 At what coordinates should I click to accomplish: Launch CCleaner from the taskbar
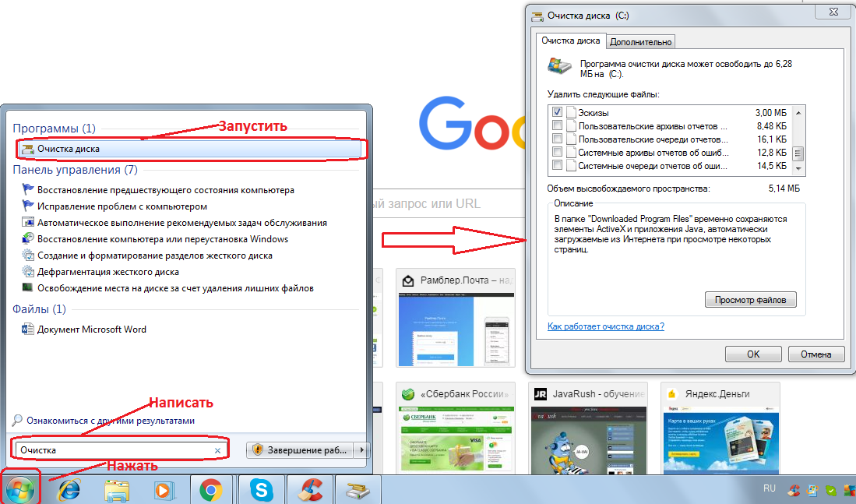(x=310, y=489)
